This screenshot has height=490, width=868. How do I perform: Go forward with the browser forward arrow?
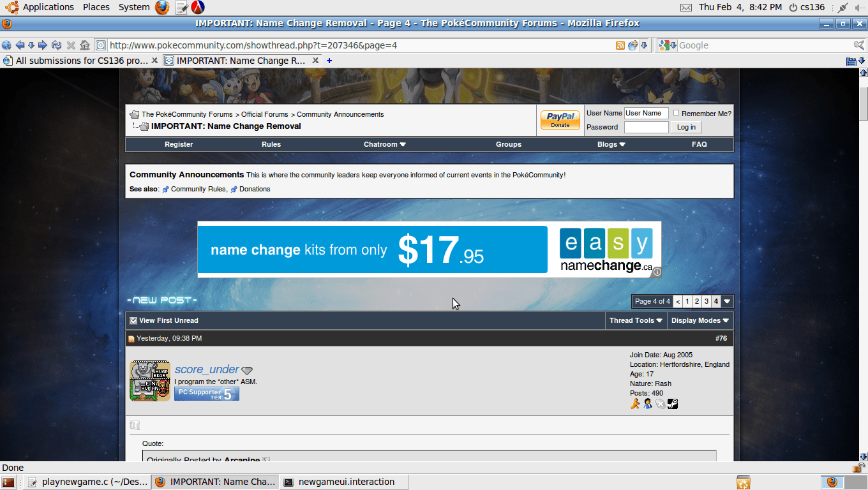pyautogui.click(x=43, y=45)
